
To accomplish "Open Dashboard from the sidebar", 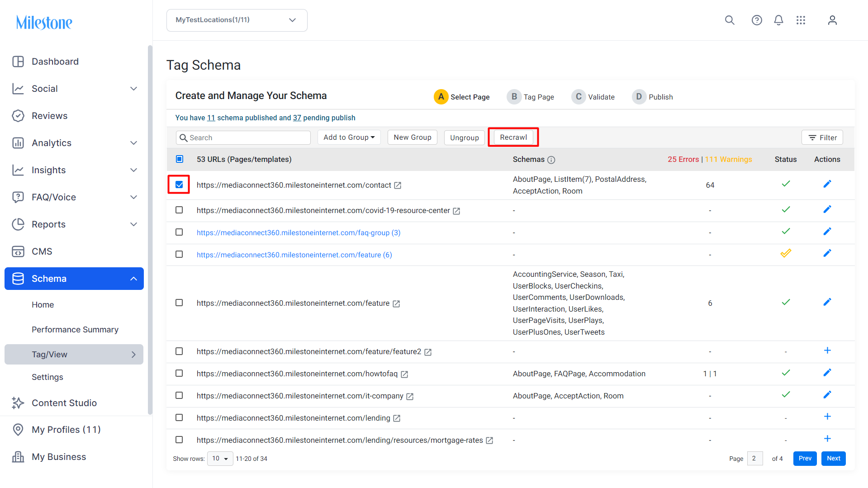I will pyautogui.click(x=55, y=62).
